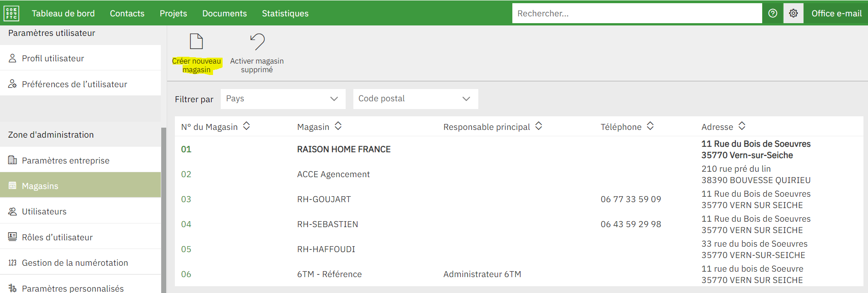This screenshot has height=293, width=868.
Task: Go to the Statistiques menu
Action: [x=285, y=13]
